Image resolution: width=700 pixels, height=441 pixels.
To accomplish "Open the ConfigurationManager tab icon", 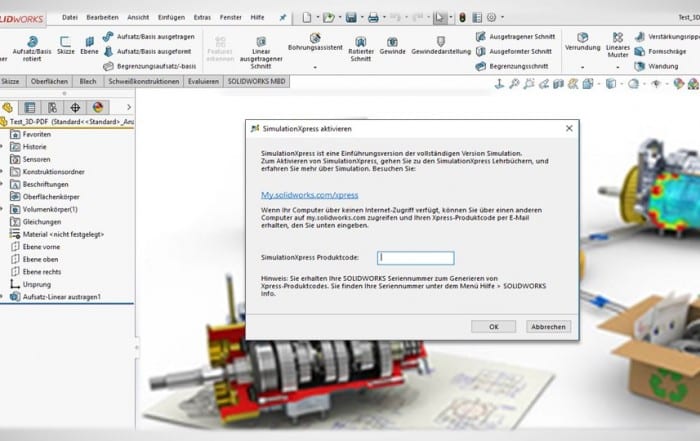I will 52,107.
